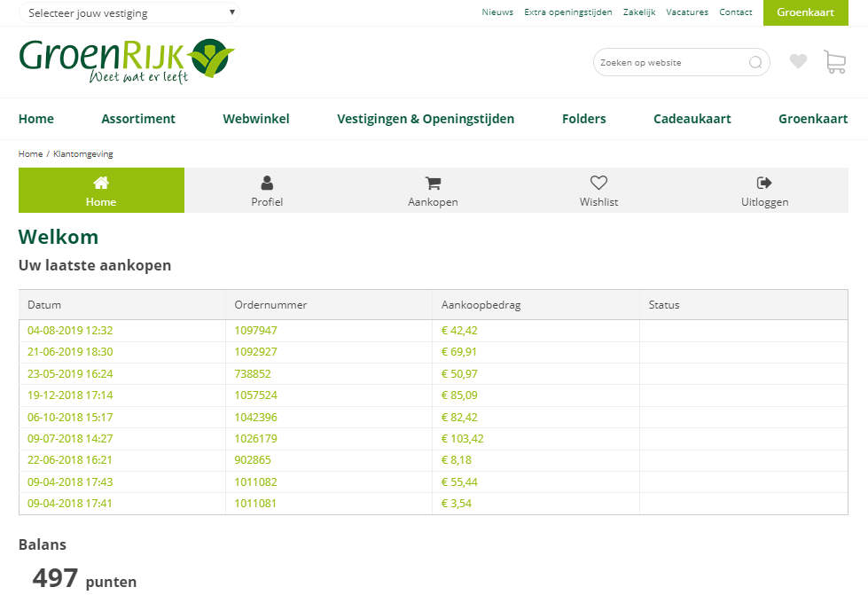Click the GroenRijk logo

click(127, 60)
